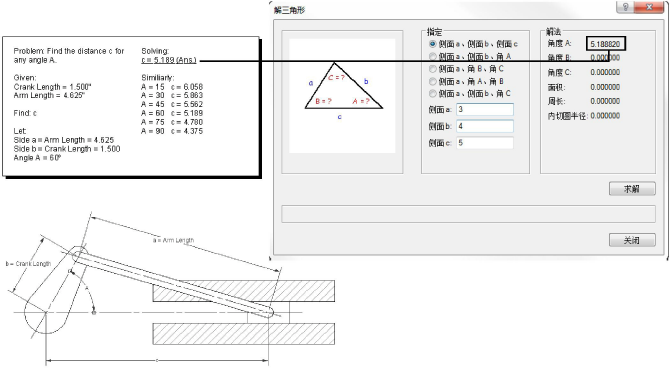The height and width of the screenshot is (369, 670).
Task: Click the 侧面 a input field
Action: coord(485,109)
